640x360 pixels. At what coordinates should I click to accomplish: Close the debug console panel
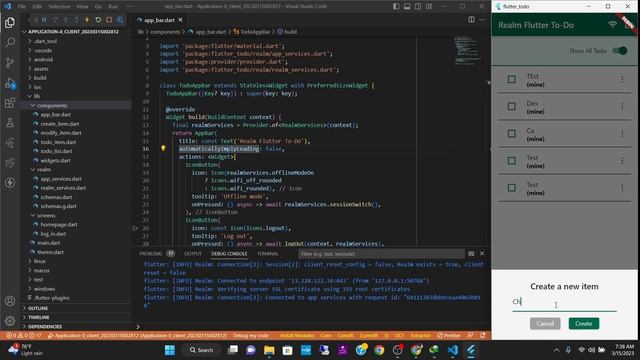tap(482, 253)
